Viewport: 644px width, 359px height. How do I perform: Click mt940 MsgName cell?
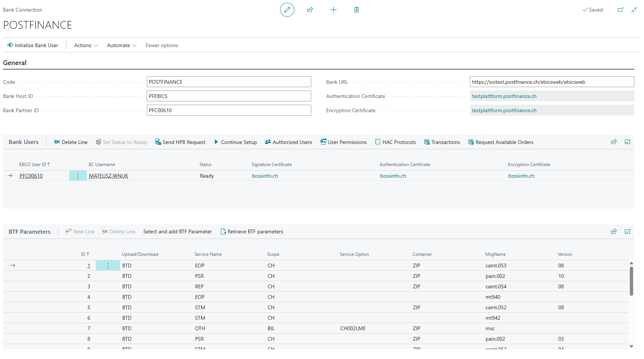[493, 297]
